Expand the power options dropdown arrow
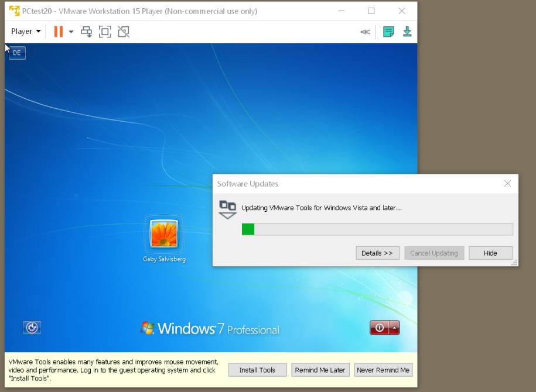Image resolution: width=536 pixels, height=392 pixels. [71, 32]
